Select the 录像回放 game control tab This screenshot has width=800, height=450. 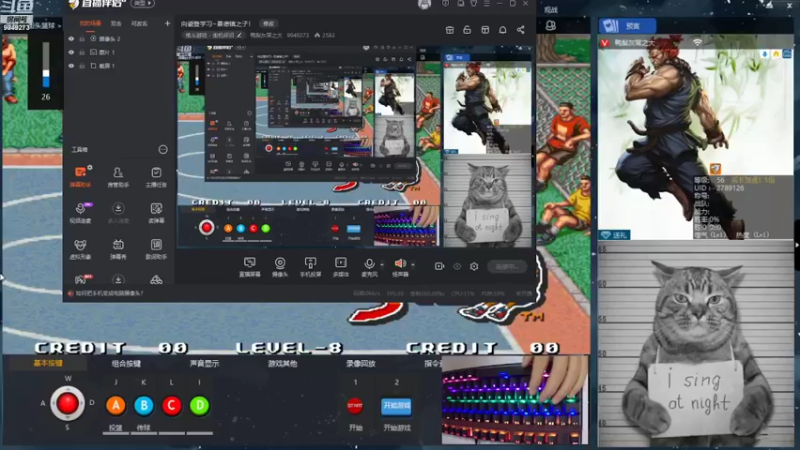point(361,364)
